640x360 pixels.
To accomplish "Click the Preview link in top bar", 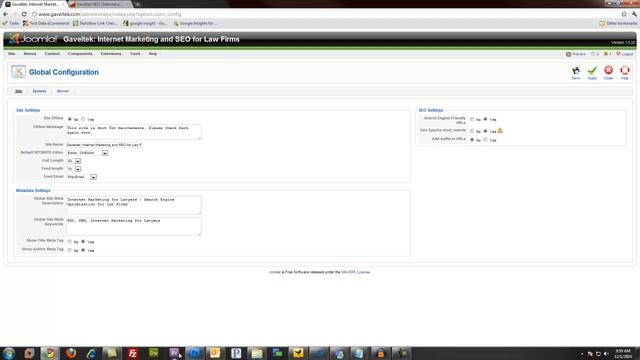I will pyautogui.click(x=579, y=54).
